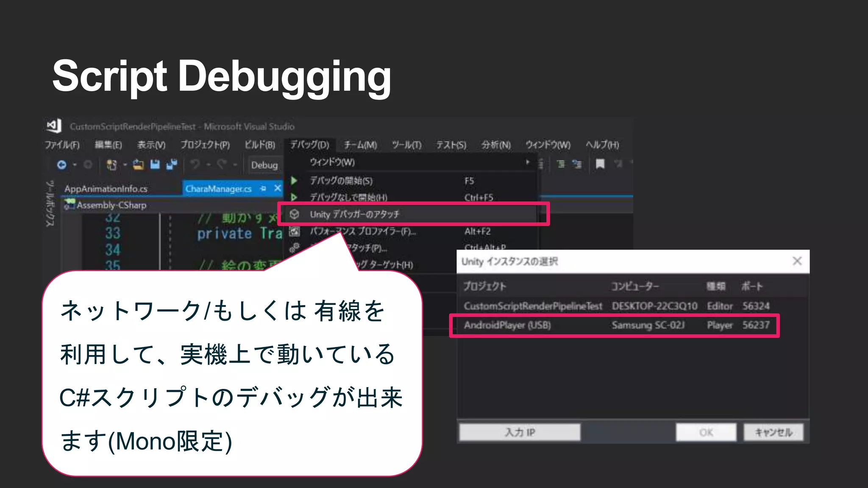Click the Assembly-CSharp project icon
The height and width of the screenshot is (488, 868).
pos(69,205)
